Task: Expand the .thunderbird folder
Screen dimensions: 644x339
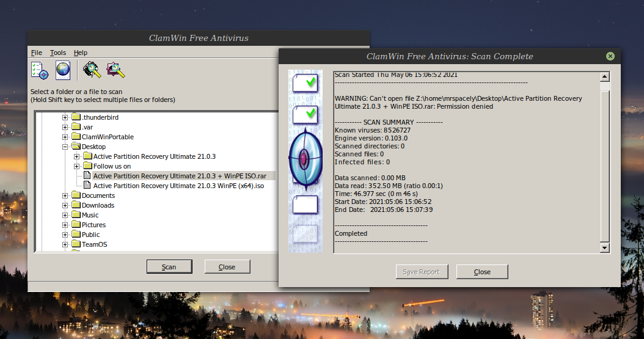Action: pyautogui.click(x=65, y=117)
